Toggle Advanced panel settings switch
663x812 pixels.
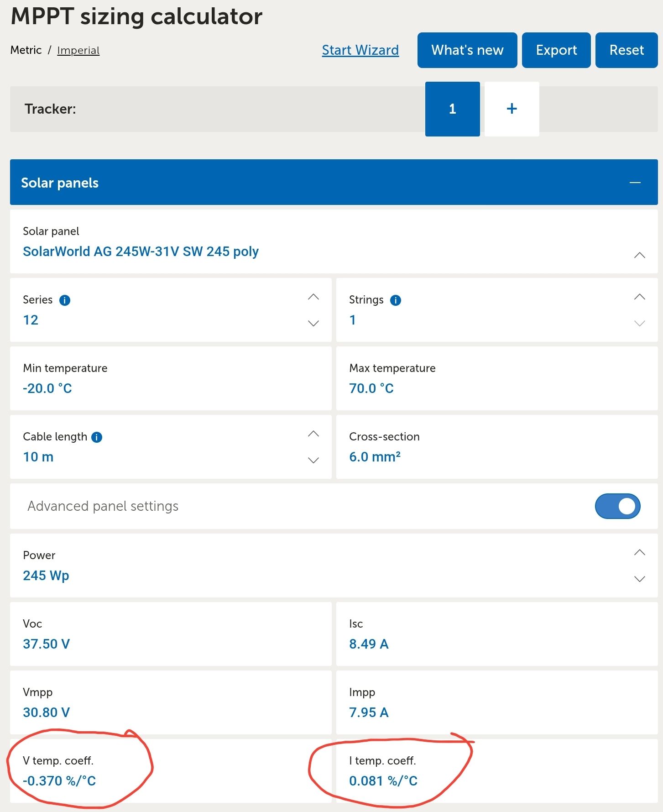(617, 506)
